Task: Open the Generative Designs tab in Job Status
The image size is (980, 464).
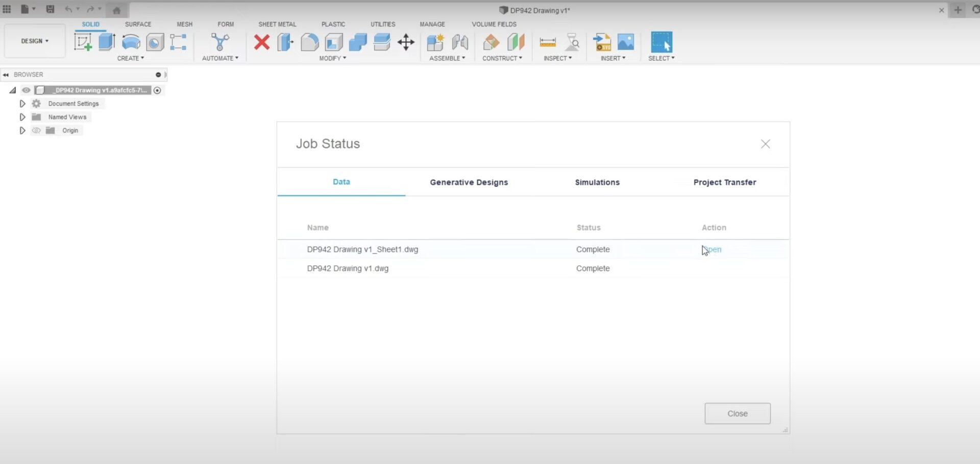Action: [469, 182]
